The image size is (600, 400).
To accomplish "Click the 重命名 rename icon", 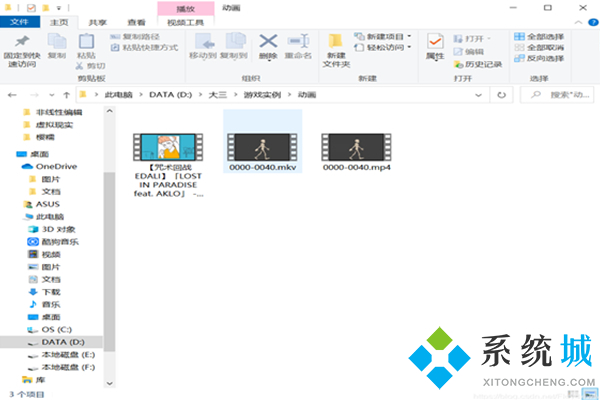I will (x=300, y=42).
